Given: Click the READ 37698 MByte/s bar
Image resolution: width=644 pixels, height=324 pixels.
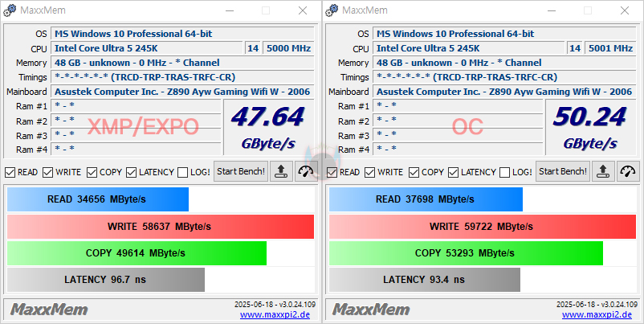Looking at the screenshot, I should click(426, 199).
